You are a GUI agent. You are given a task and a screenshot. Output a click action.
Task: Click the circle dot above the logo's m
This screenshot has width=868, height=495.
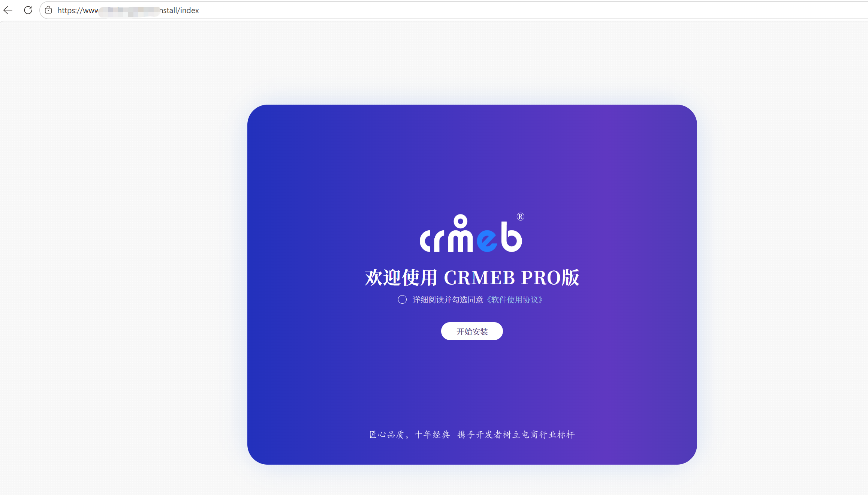coord(460,221)
